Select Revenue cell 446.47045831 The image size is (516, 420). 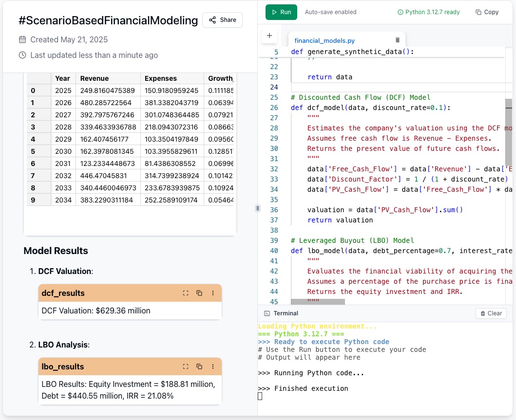pos(108,176)
